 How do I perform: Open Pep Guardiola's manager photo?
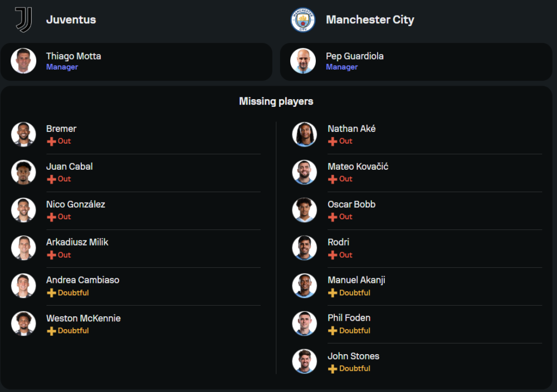click(x=303, y=61)
